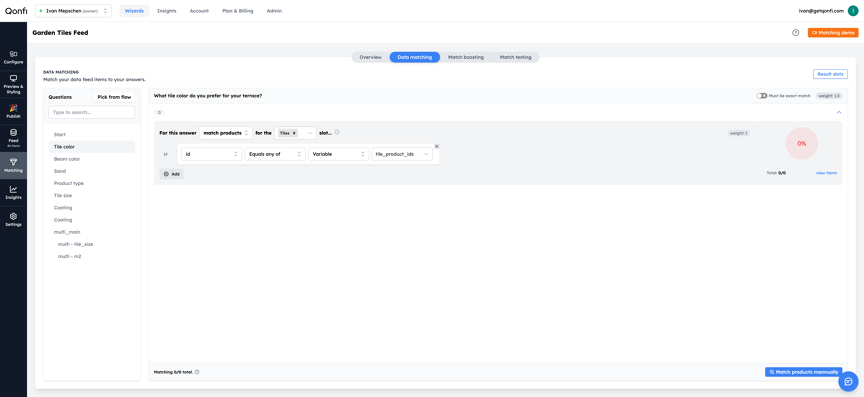Open Result slots
Screen dimensions: 864x397
830,74
